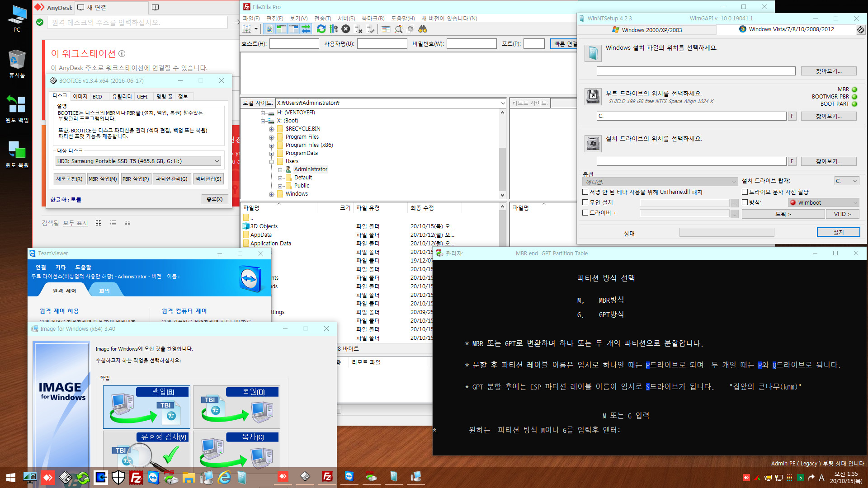Click FileZilla binoculars search icon
This screenshot has width=868, height=488.
tap(423, 29)
